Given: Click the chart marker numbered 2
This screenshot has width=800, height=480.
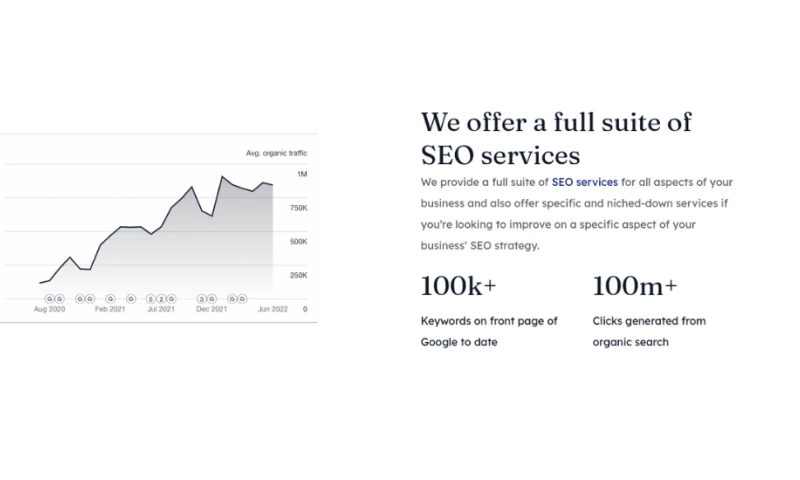Looking at the screenshot, I should (x=160, y=298).
